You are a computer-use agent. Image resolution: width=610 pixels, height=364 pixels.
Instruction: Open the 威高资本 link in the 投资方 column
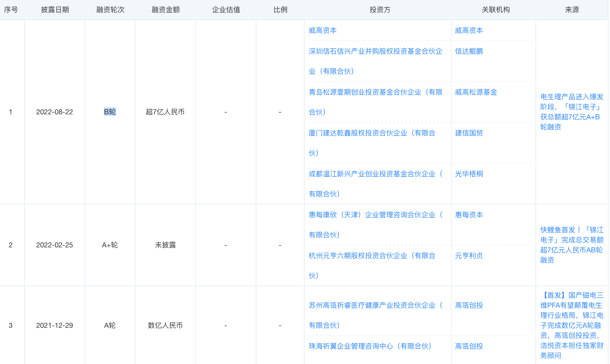[322, 31]
